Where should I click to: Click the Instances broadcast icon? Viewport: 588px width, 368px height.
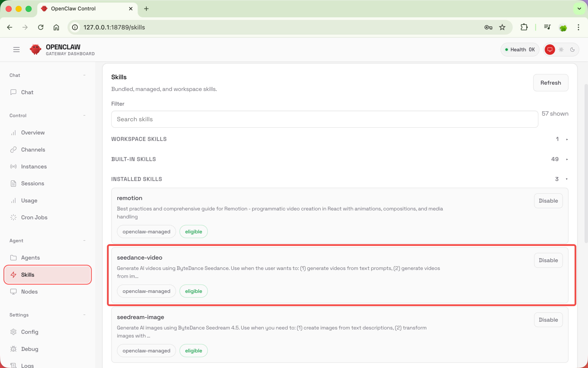click(13, 167)
